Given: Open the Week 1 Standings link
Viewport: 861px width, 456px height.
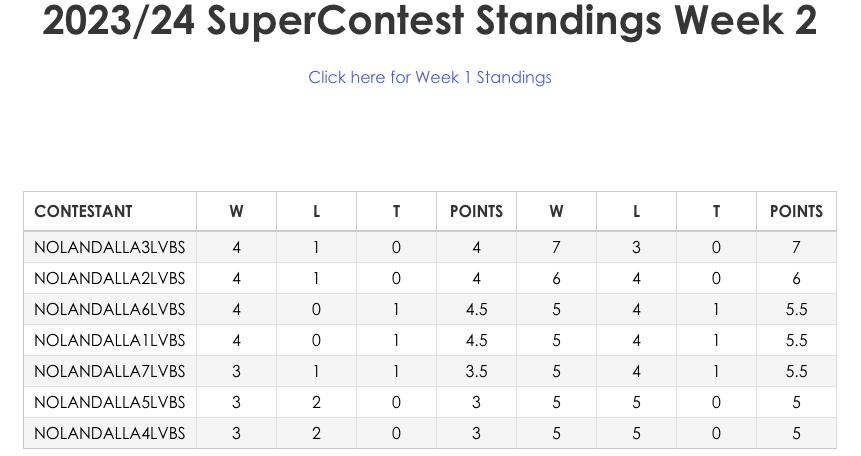Looking at the screenshot, I should [429, 77].
